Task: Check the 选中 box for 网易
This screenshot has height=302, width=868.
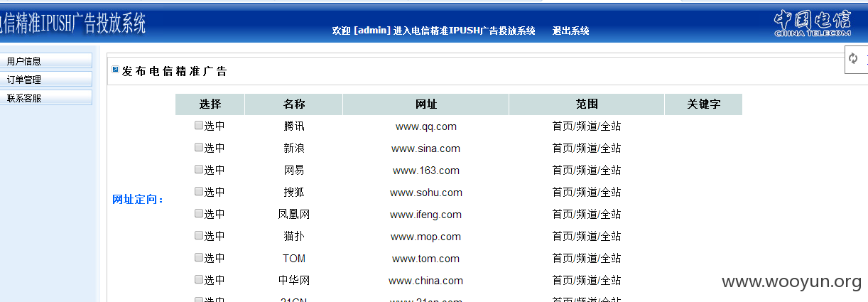Action: pos(199,170)
